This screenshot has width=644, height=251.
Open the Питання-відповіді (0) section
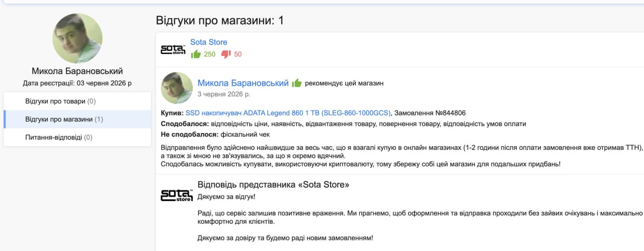coord(77,137)
